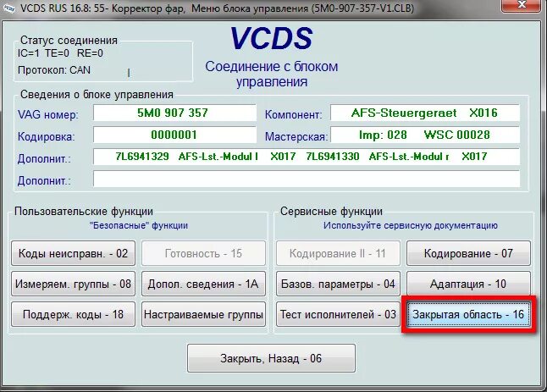Click 'Используйте сервисную документацию' text
The width and height of the screenshot is (547, 392).
tap(410, 226)
